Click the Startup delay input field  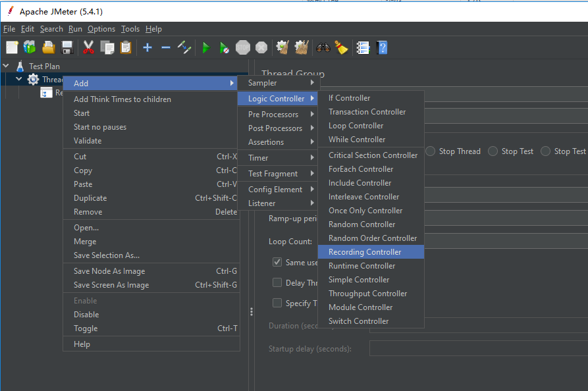[479, 348]
